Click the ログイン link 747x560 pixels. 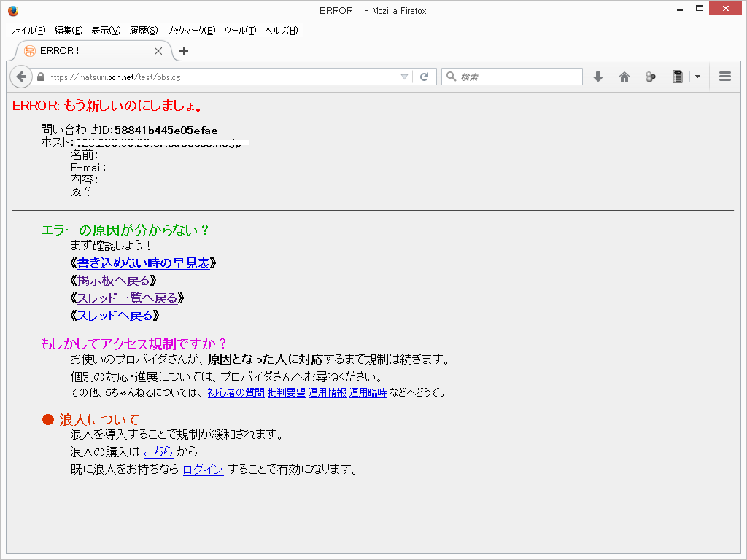pos(203,470)
